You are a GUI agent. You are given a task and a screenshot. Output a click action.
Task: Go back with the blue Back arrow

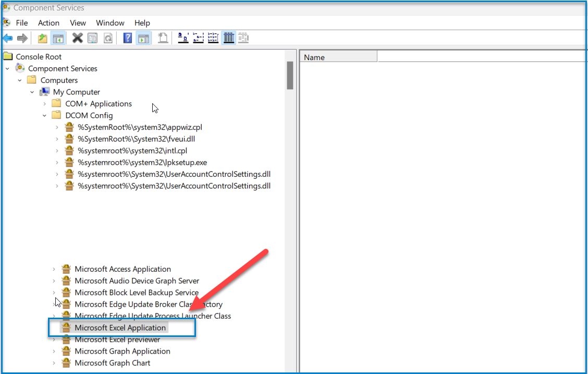point(8,38)
